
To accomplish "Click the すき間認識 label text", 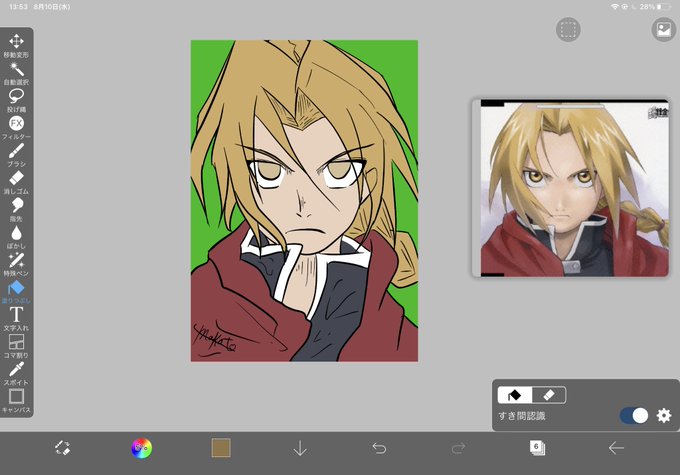I will 522,416.
